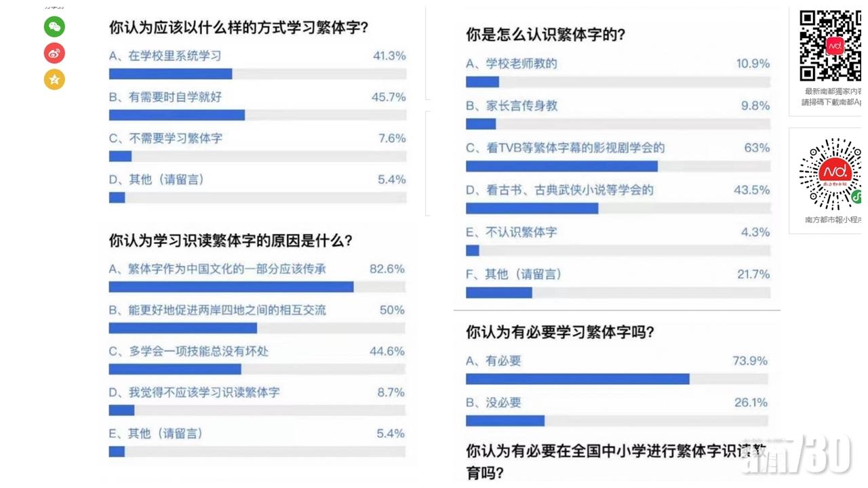Share the article using the Sina Weibo icon
Viewport: 868px width, 488px height.
tap(54, 53)
